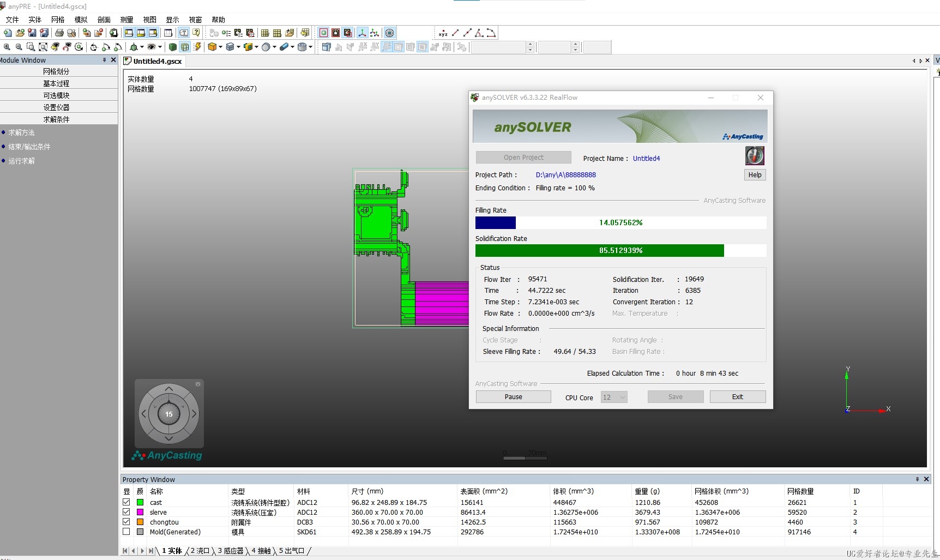Click the Zoom window selection icon
Screen dimensions: 940x560
point(31,47)
